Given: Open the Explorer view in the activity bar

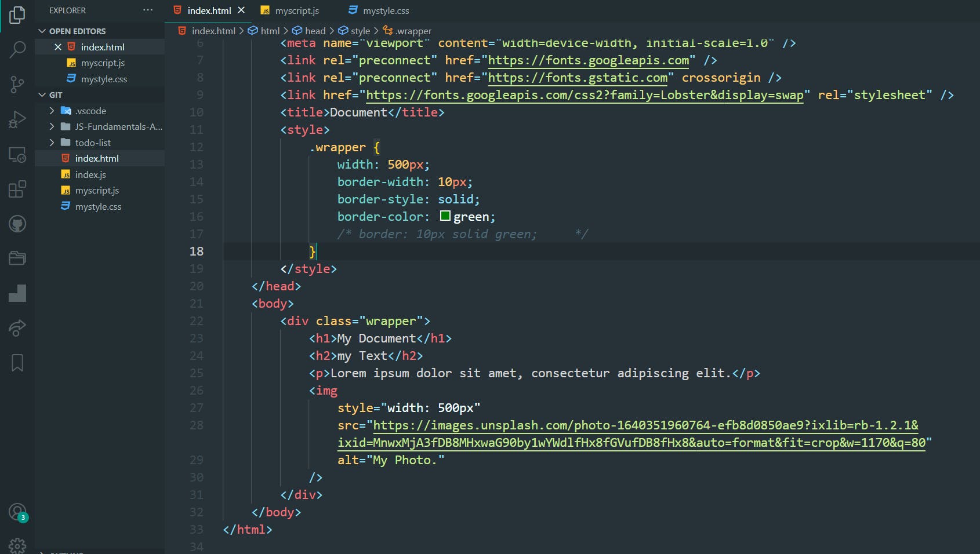Looking at the screenshot, I should [17, 15].
